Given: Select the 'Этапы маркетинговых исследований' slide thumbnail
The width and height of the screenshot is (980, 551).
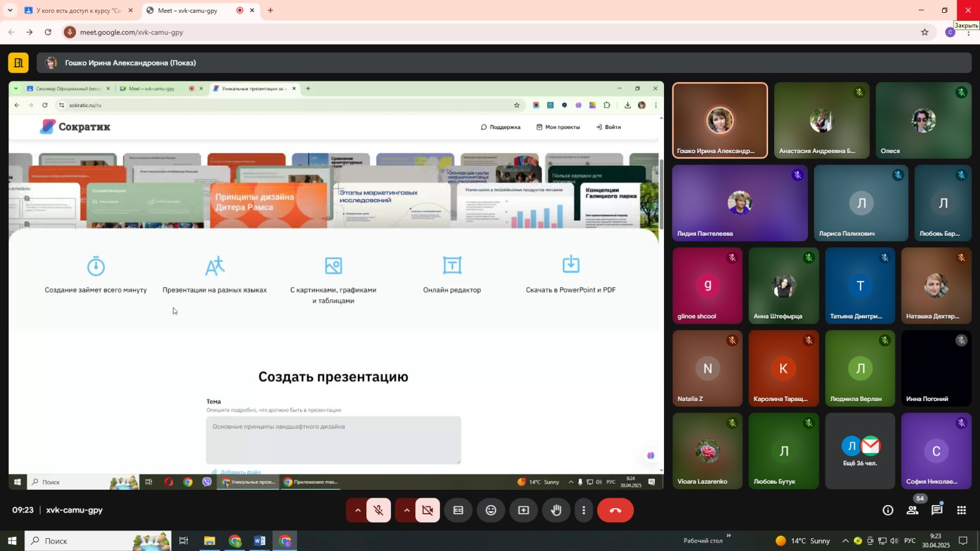Looking at the screenshot, I should (x=392, y=205).
